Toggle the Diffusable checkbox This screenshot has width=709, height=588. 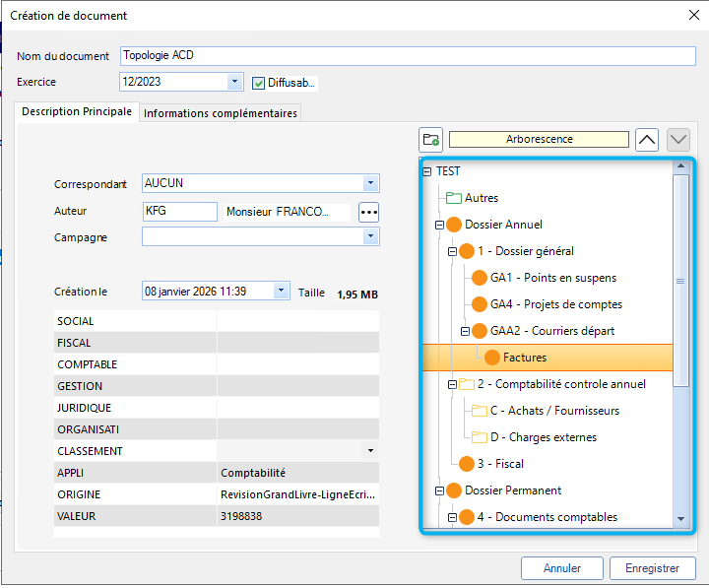point(260,83)
